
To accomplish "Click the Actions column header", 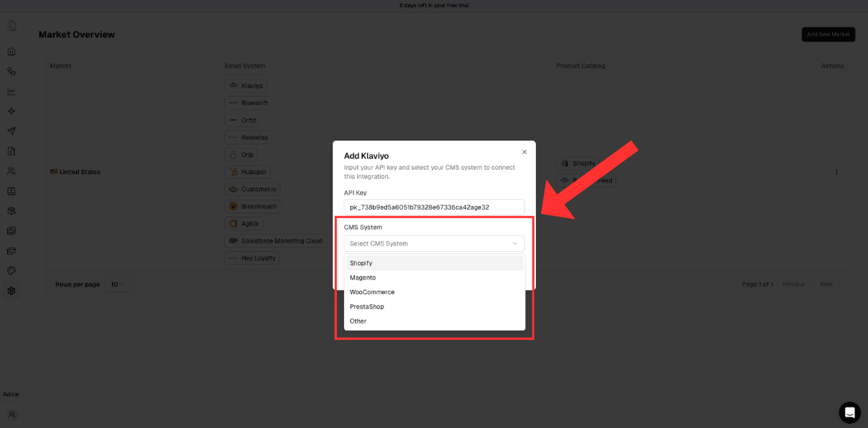I will coord(832,66).
